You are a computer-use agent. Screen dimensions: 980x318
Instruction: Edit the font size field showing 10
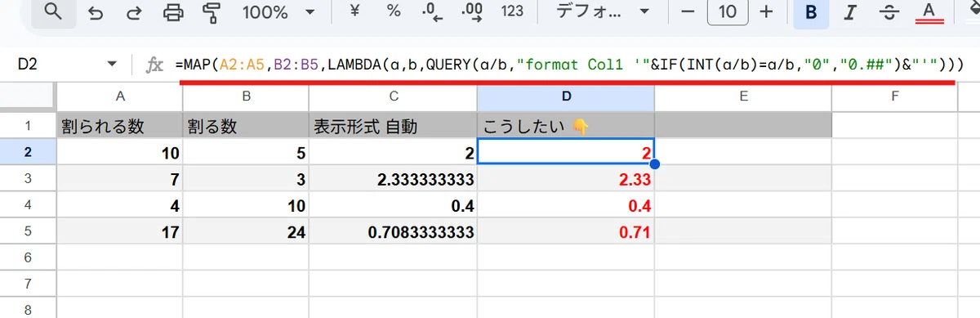(x=728, y=12)
